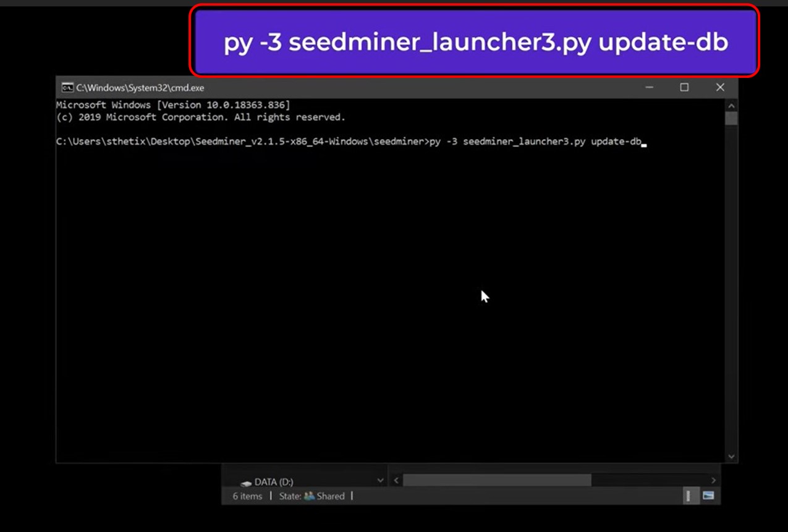Close the cmd.exe window
The image size is (788, 532).
click(x=720, y=88)
